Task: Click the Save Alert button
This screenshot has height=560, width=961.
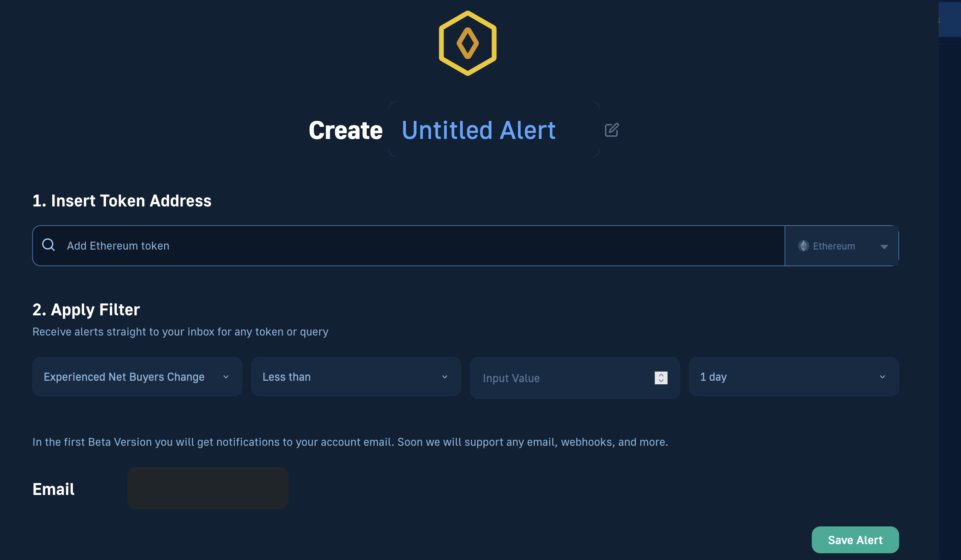Action: [855, 539]
